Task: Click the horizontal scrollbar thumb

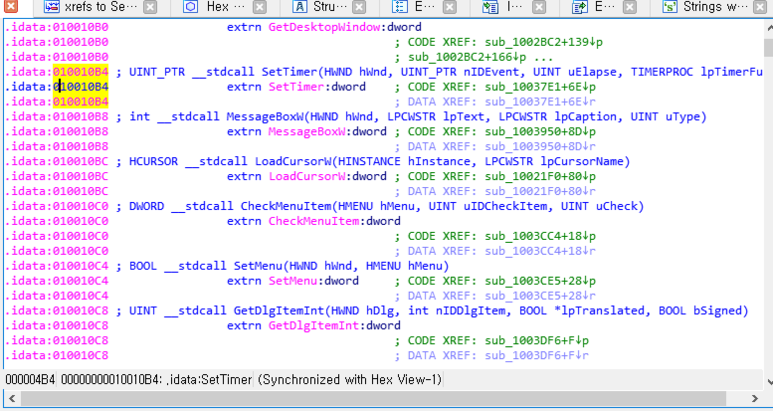Action: [x=373, y=398]
